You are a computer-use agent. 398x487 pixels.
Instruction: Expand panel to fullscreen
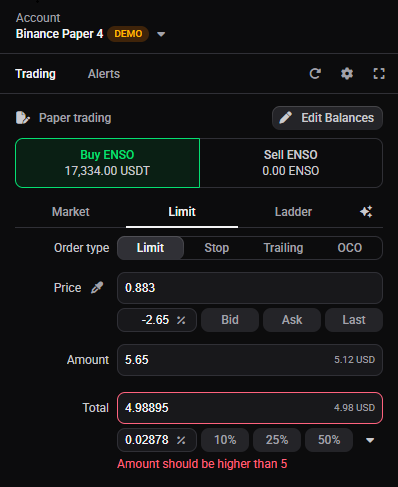tap(379, 74)
